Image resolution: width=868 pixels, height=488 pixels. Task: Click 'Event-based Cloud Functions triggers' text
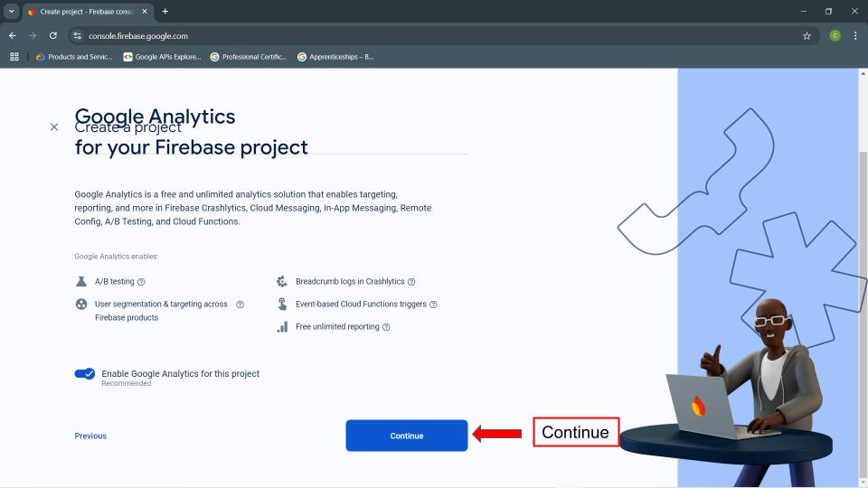361,305
